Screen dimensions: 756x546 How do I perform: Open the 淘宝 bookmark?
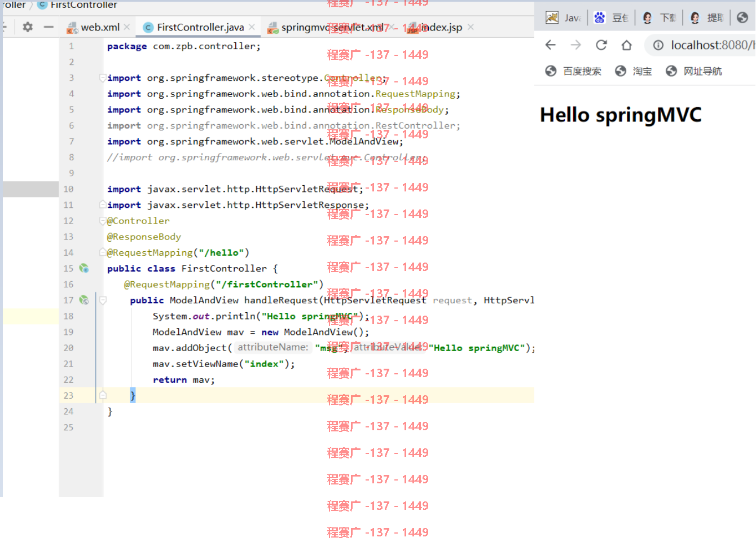(634, 71)
